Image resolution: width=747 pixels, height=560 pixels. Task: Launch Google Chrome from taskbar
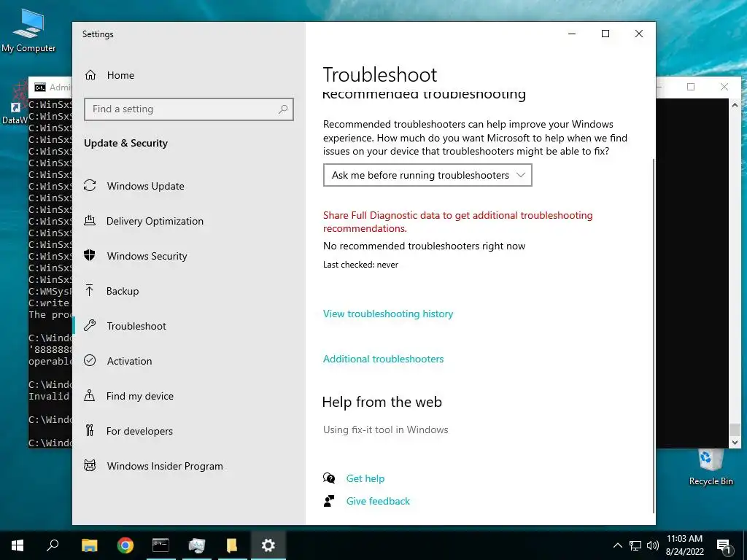pyautogui.click(x=125, y=545)
